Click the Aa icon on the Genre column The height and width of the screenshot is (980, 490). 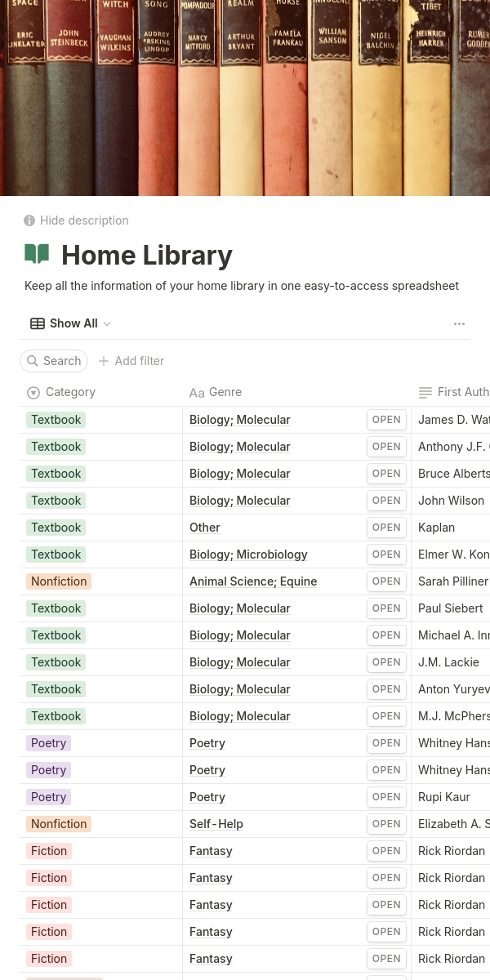(x=197, y=393)
